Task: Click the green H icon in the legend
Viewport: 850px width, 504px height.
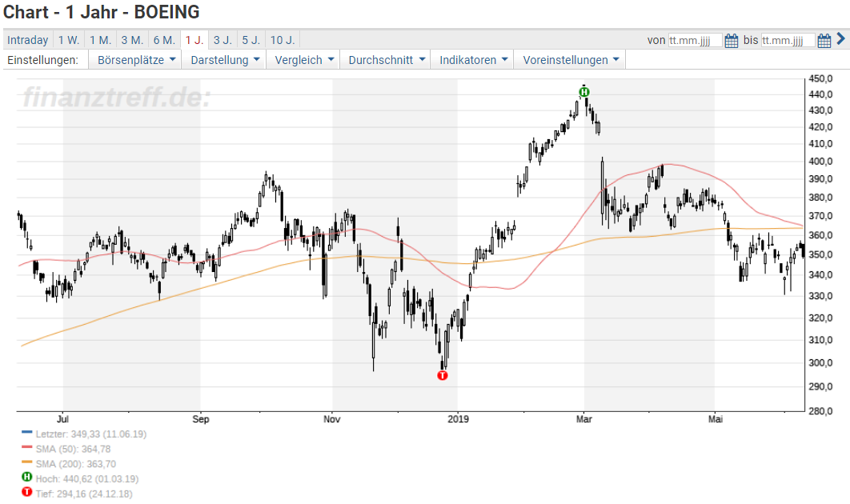Action: tap(26, 477)
